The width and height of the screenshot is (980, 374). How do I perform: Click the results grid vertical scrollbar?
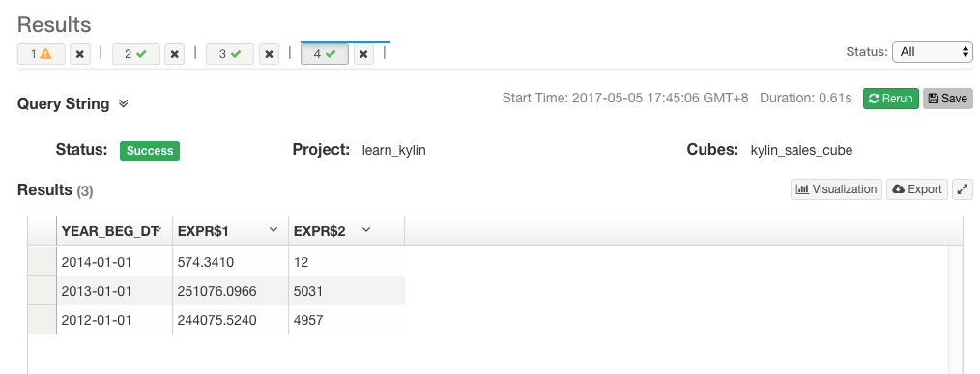click(956, 309)
